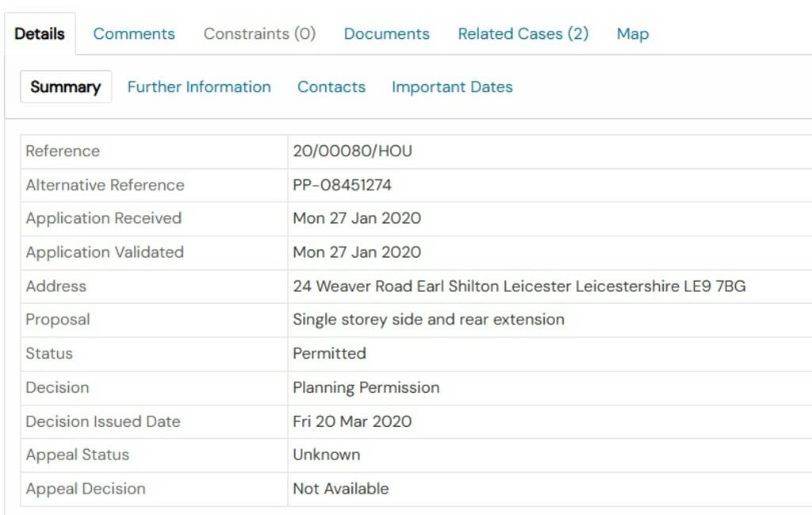Click the alternative reference PP-08451274
This screenshot has width=812, height=515.
click(342, 185)
